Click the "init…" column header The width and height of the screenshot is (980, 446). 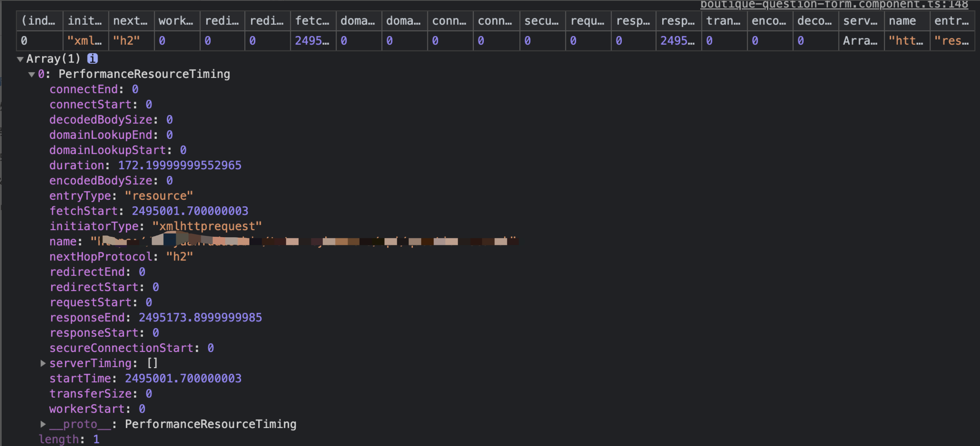86,21
